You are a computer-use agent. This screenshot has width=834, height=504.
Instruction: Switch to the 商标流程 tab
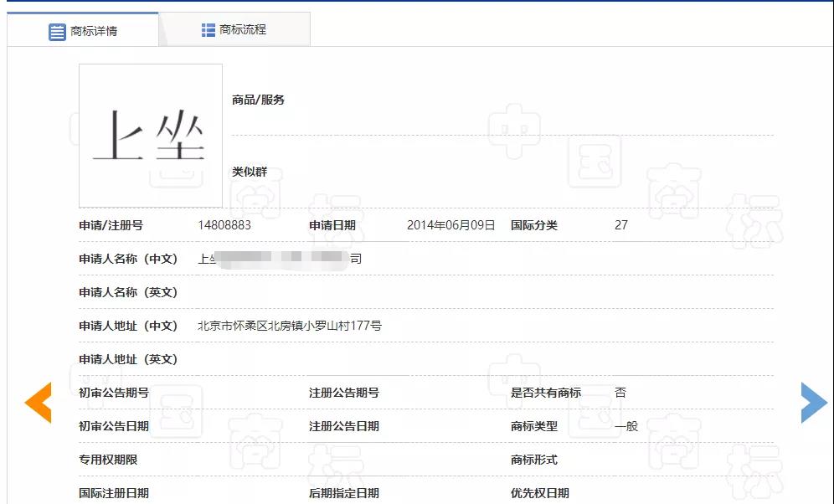click(243, 28)
